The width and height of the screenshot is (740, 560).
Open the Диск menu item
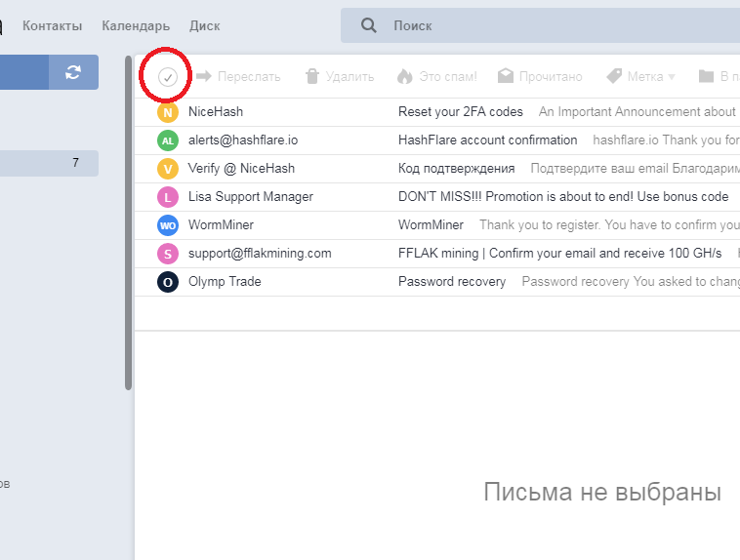204,26
